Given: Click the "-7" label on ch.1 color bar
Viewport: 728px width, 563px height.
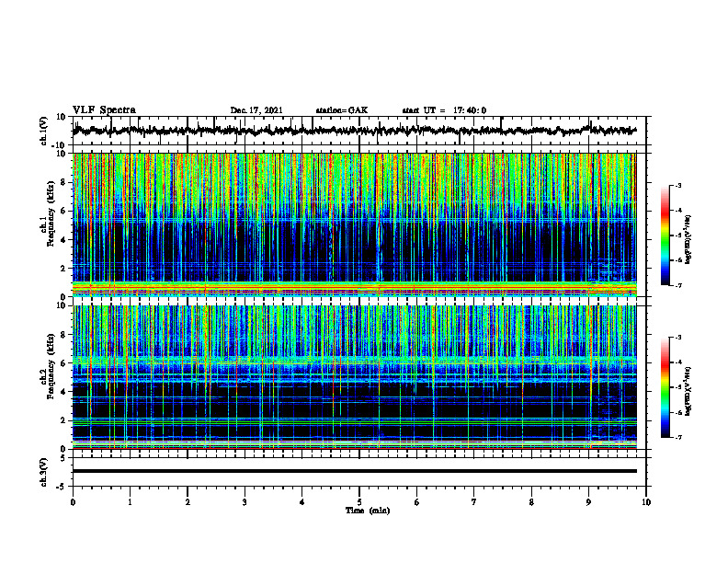Looking at the screenshot, I should (x=677, y=285).
